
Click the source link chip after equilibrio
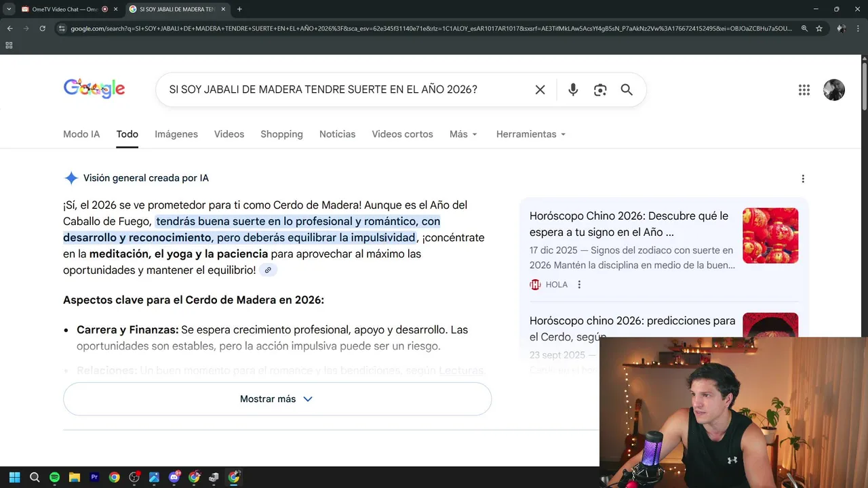(268, 270)
